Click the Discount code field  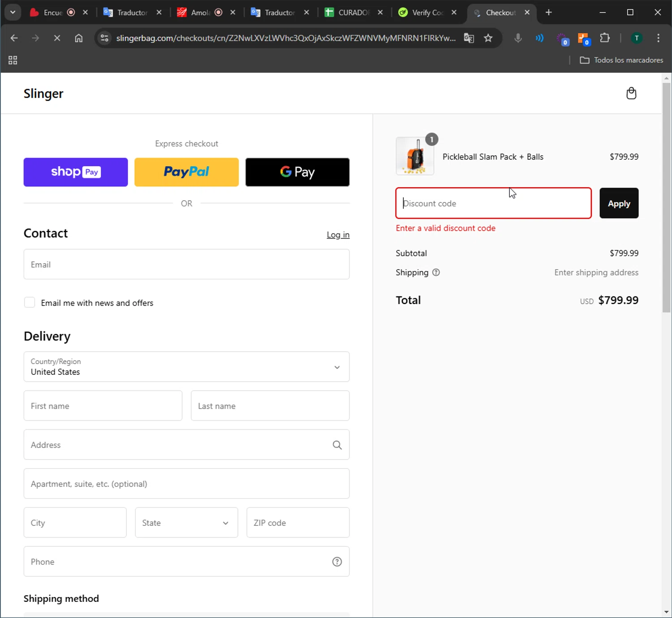pos(493,203)
